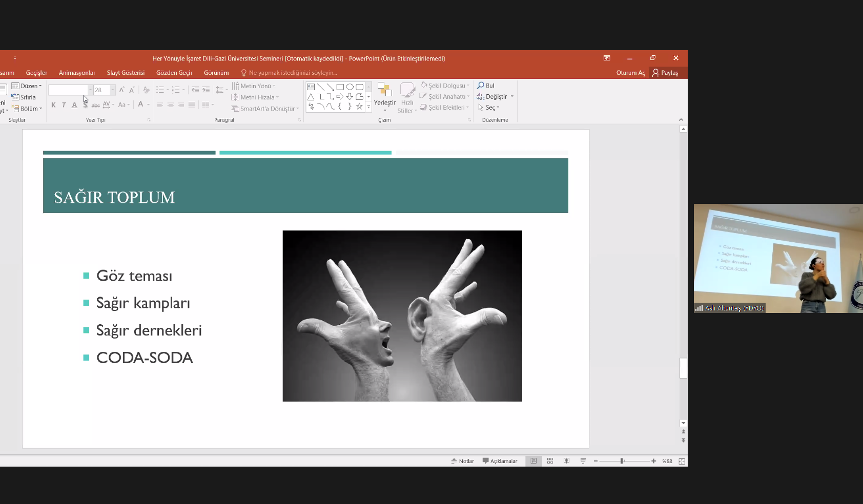Screen dimensions: 863x504
Task: Select the rectangle shape
Action: tap(340, 87)
